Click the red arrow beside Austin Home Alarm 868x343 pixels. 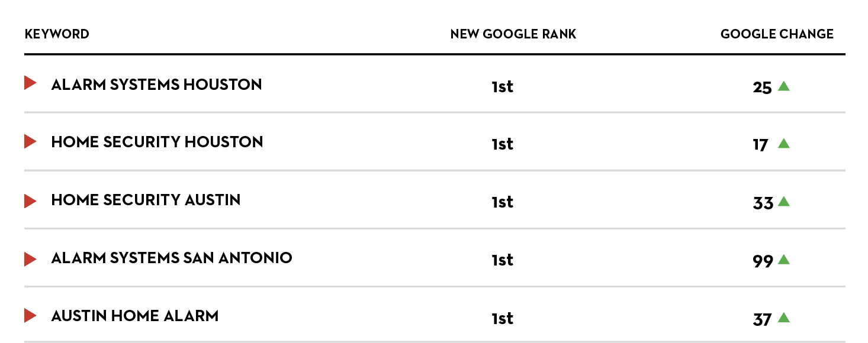[x=30, y=316]
